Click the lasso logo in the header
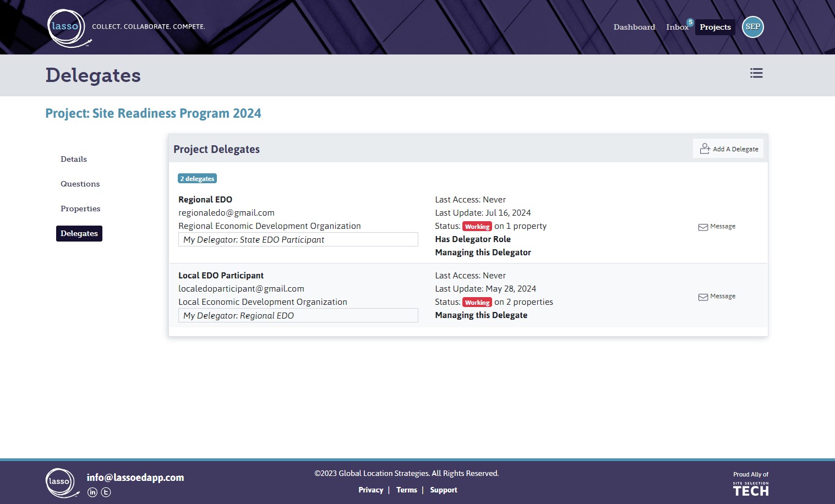The height and width of the screenshot is (504, 835). (67, 26)
